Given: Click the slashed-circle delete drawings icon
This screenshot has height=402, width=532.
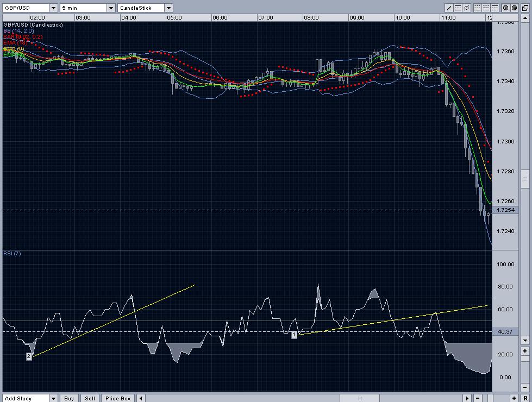Looking at the screenshot, I should tap(467, 8).
